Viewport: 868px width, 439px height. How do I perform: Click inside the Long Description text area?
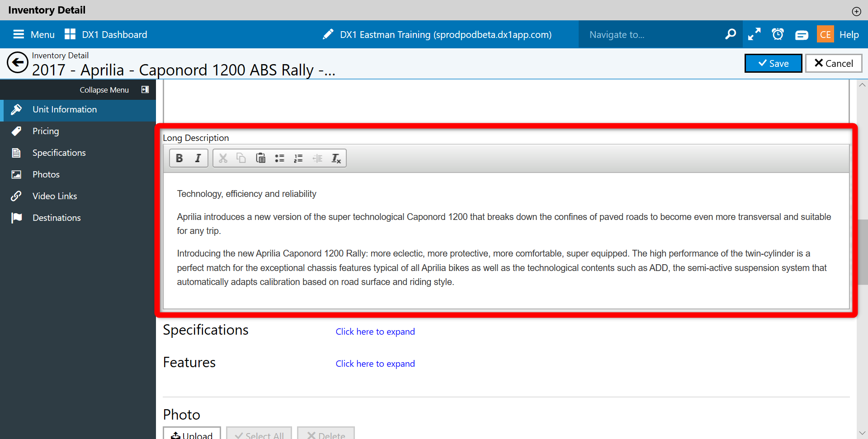506,241
